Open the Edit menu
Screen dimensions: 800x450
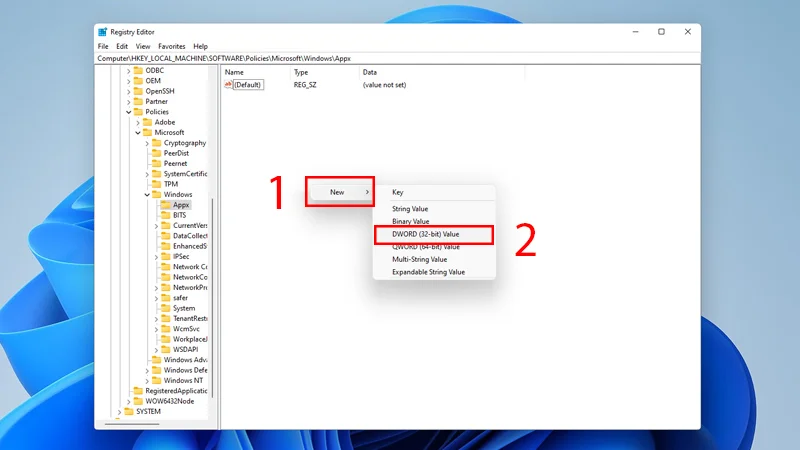click(122, 46)
